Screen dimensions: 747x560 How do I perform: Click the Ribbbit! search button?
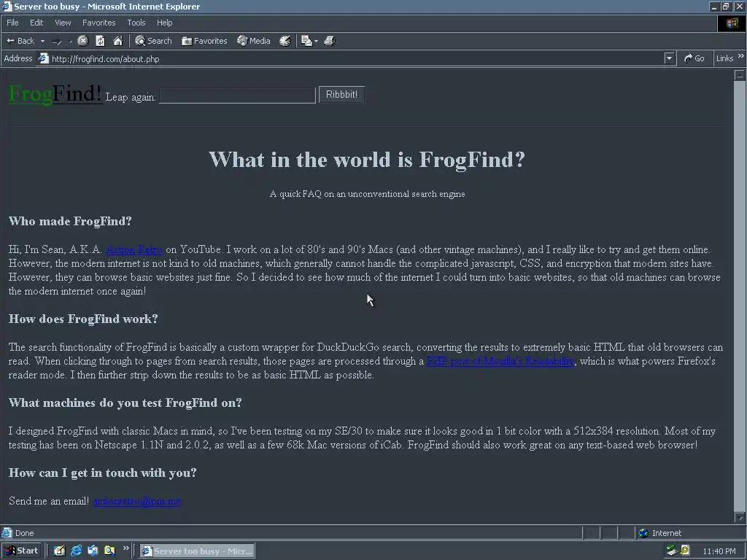pos(341,94)
